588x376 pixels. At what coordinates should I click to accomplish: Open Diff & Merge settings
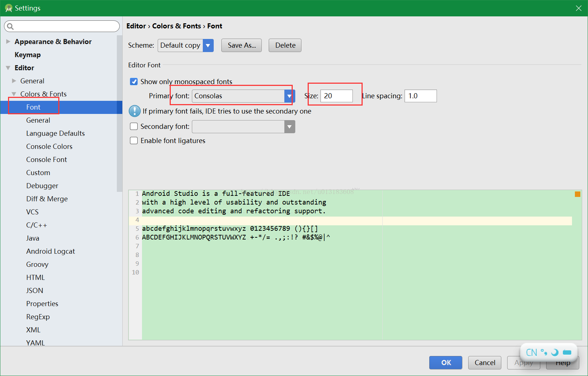tap(47, 199)
